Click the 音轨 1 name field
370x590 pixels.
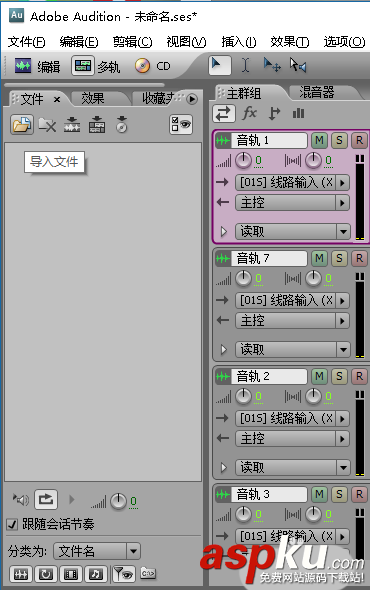(x=269, y=140)
